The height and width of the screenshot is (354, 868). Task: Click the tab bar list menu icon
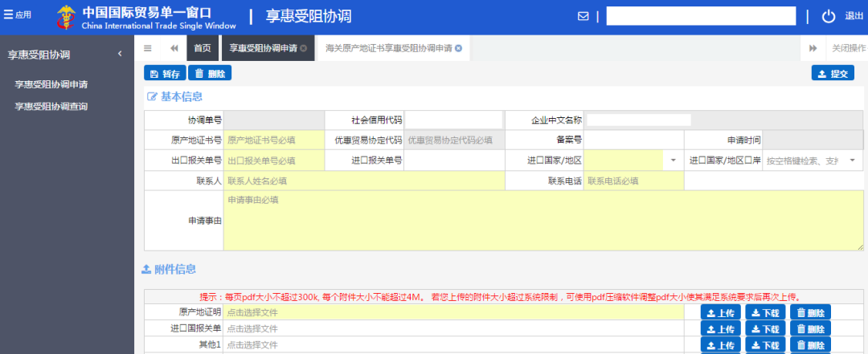[148, 48]
